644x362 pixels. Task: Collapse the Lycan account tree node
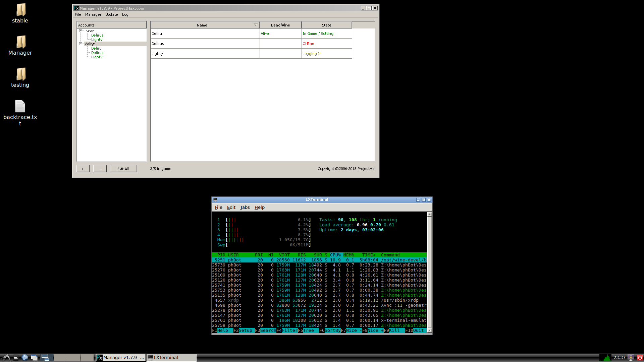coord(81,31)
